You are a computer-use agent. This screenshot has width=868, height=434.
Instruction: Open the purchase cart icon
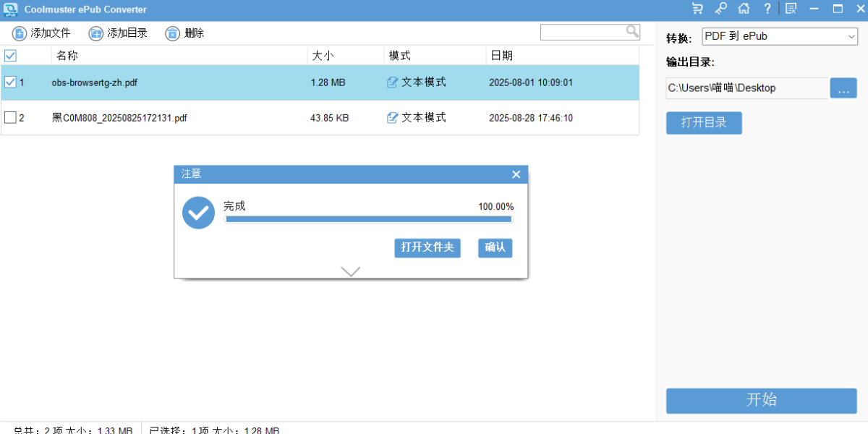[x=697, y=9]
